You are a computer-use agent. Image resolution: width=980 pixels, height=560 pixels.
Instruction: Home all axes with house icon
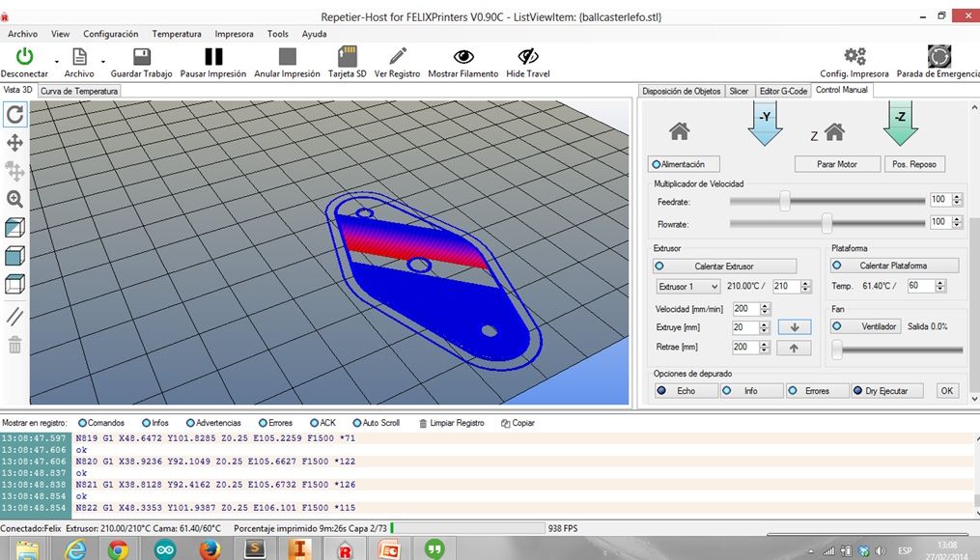680,131
